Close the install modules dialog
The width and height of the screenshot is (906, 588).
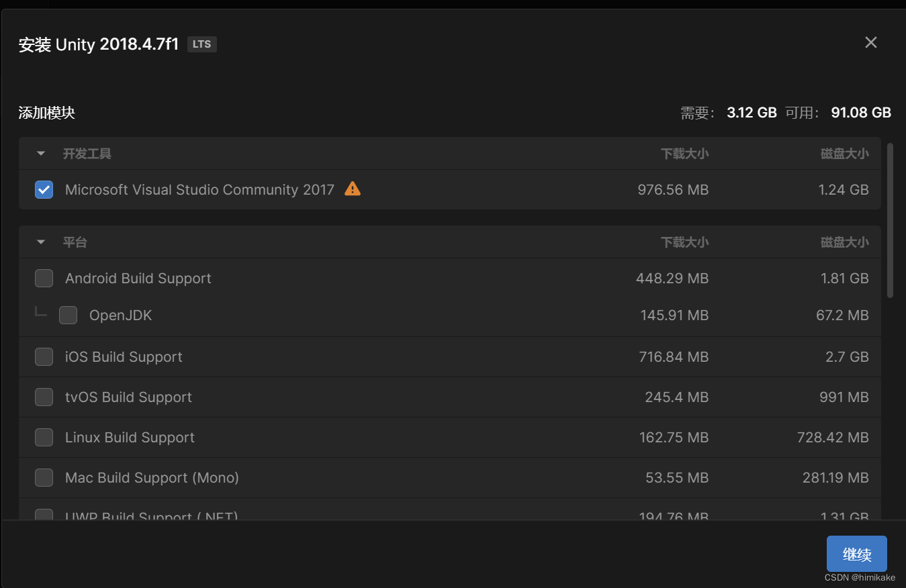870,42
